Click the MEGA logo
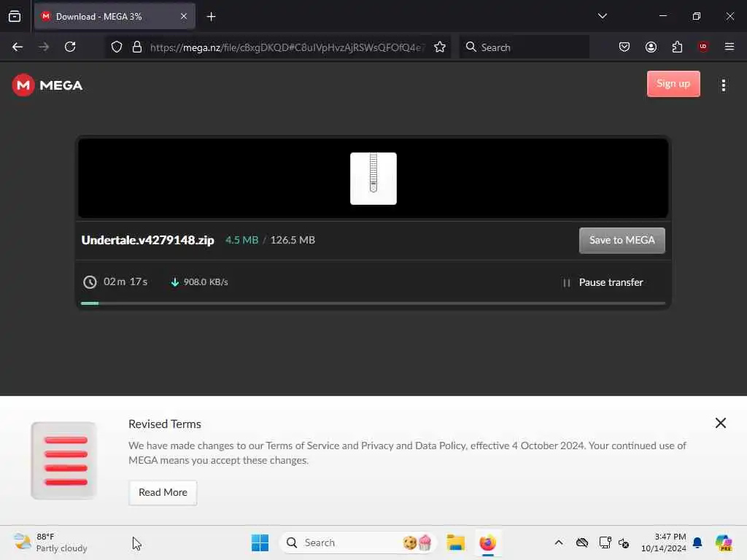Viewport: 747px width, 560px height. click(x=47, y=85)
